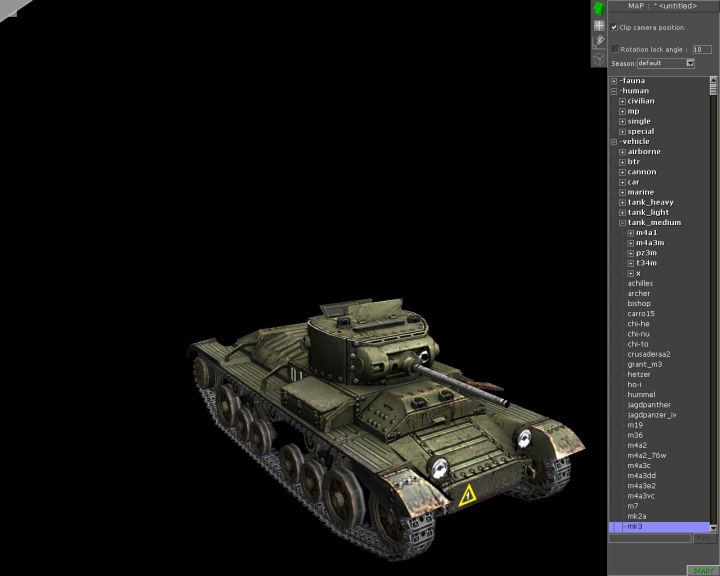
Task: Enable Rotation lock angle checkbox
Action: [615, 48]
